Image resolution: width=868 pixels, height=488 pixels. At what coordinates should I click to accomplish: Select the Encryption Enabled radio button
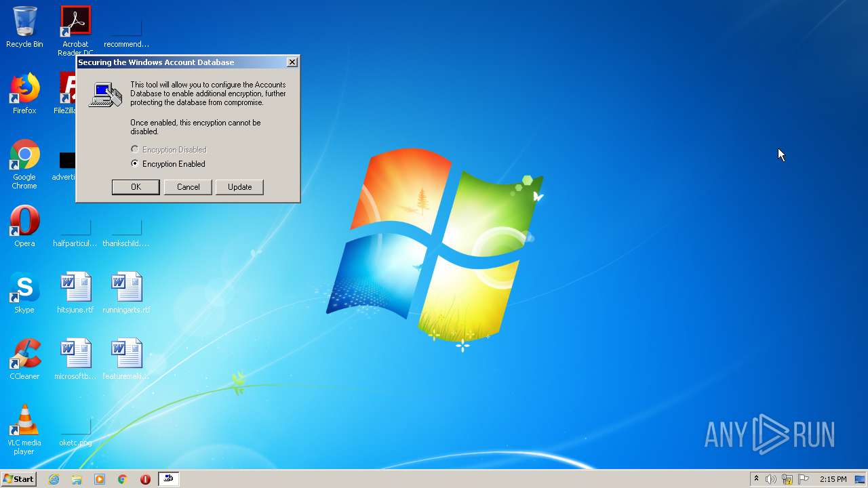tap(135, 163)
